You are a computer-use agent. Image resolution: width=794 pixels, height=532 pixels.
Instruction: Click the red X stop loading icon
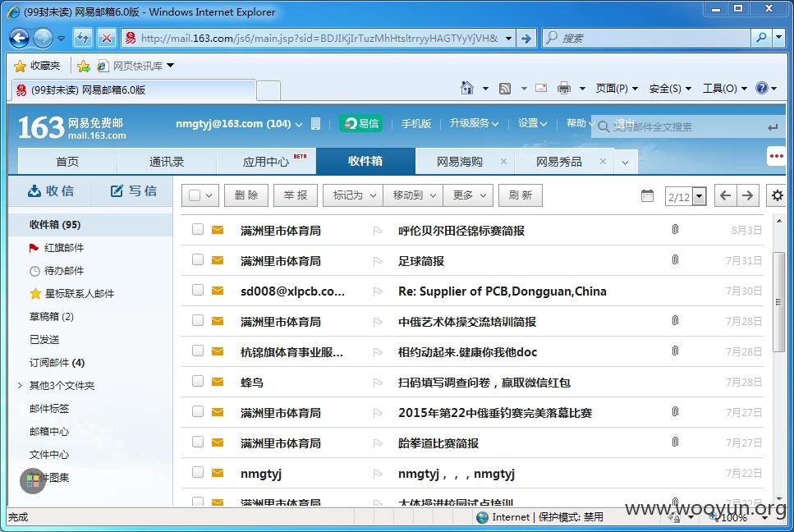(107, 38)
